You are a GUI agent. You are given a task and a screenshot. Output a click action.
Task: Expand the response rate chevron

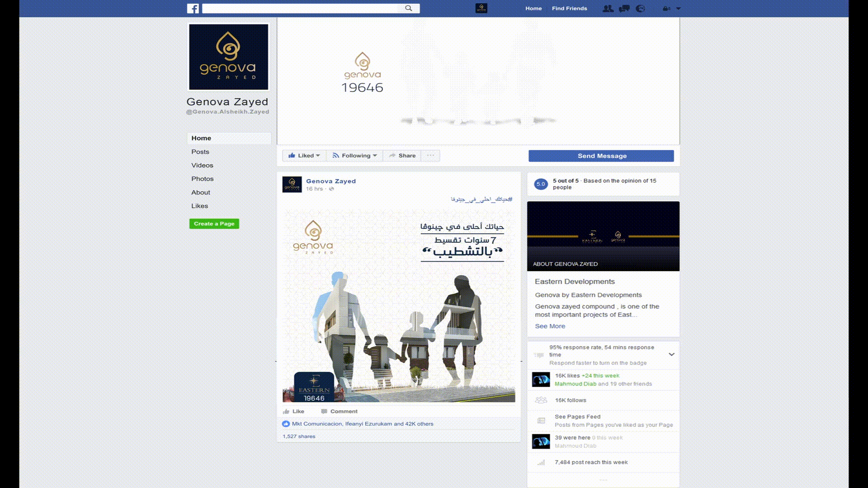pyautogui.click(x=671, y=355)
